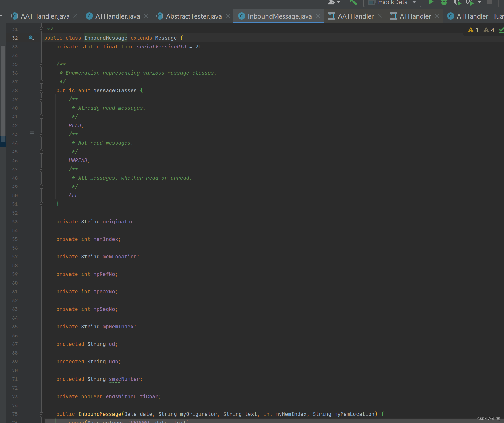The image size is (504, 423).
Task: Click the Javadoc end fold marker on line 37
Action: (41, 82)
